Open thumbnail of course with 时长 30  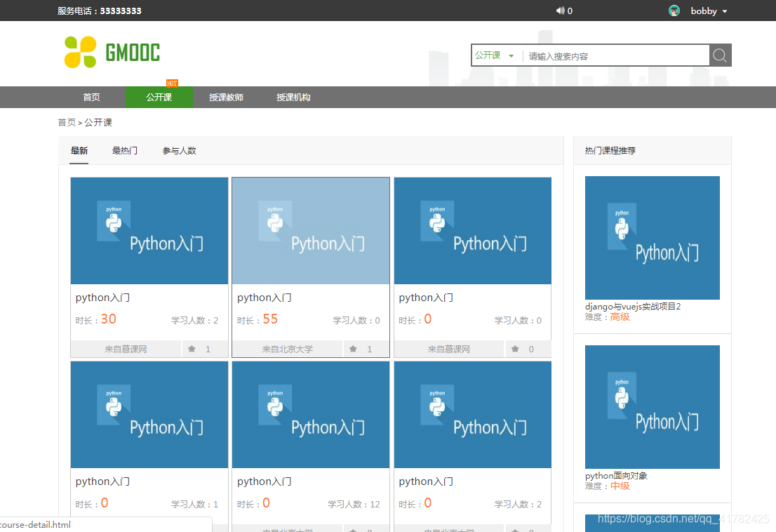149,231
